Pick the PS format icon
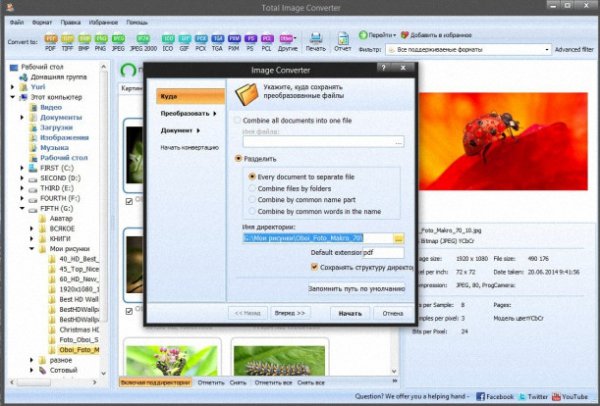Viewport: 600px width, 406px height. 250,42
